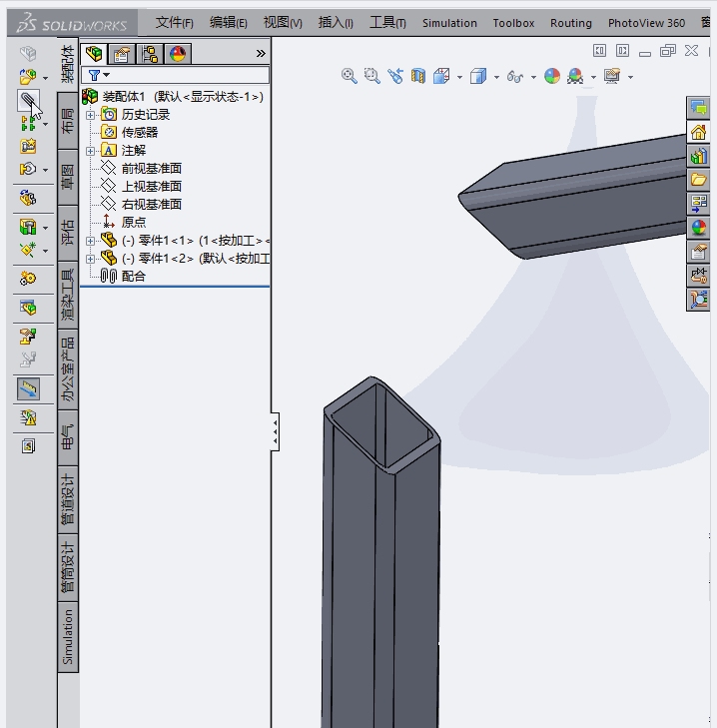
Task: Click the Display Style cube icon
Action: tap(478, 76)
